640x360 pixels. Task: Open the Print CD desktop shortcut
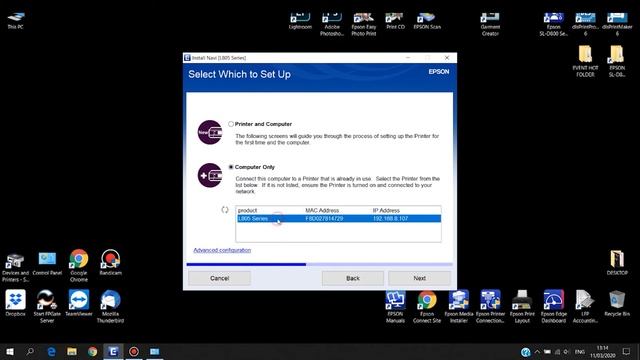pyautogui.click(x=395, y=21)
